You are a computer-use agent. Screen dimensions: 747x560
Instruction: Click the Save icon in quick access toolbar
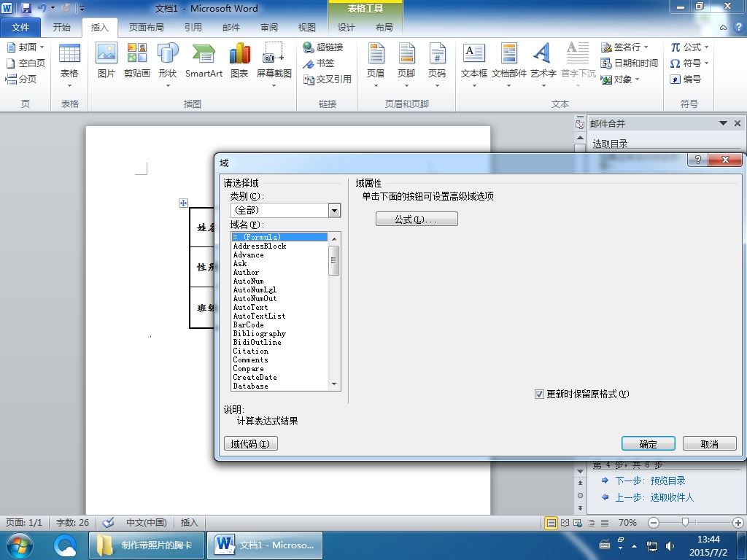26,8
